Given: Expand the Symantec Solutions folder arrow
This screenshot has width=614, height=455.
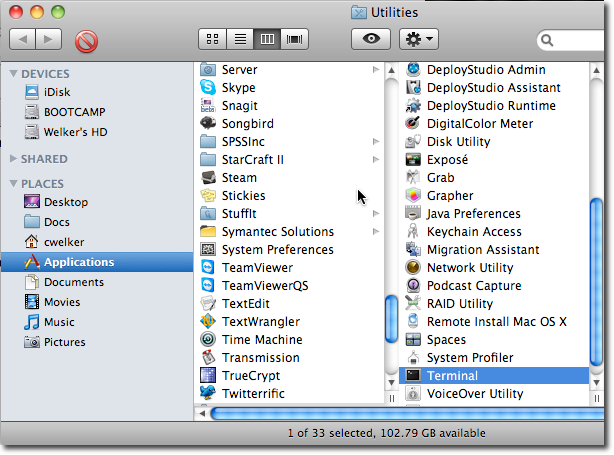Looking at the screenshot, I should [376, 231].
